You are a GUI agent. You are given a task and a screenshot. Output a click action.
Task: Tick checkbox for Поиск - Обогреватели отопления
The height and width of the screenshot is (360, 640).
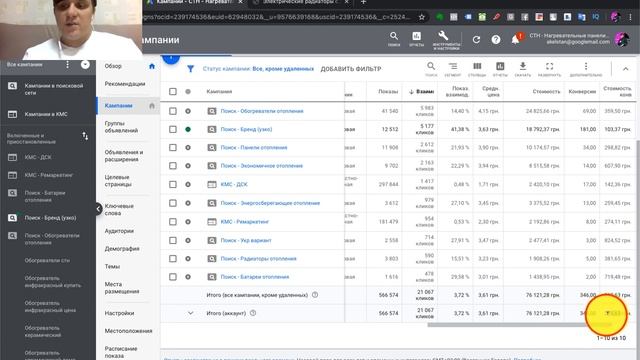[x=173, y=111]
